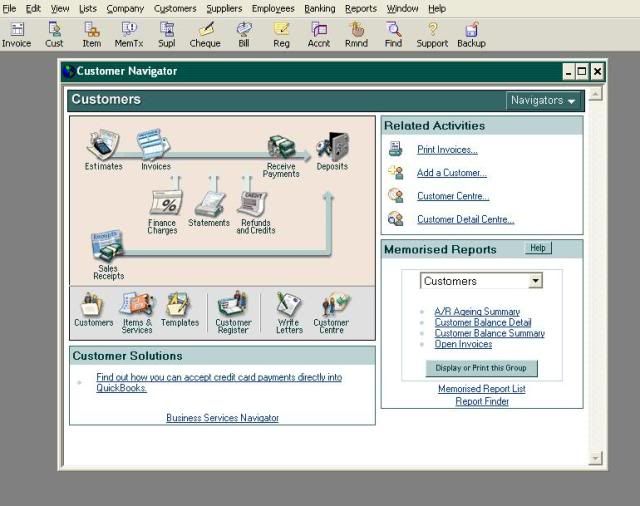Image resolution: width=640 pixels, height=506 pixels.
Task: Open the Receive Payments icon
Action: tap(282, 147)
